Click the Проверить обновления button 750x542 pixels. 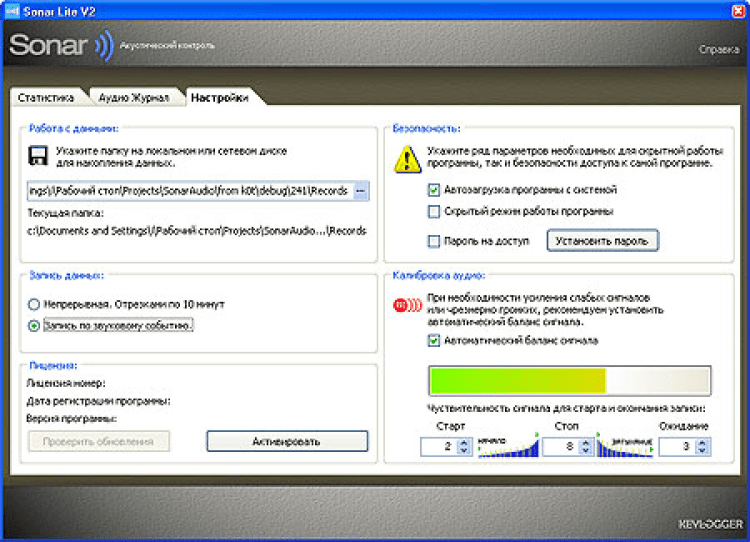coord(99,441)
